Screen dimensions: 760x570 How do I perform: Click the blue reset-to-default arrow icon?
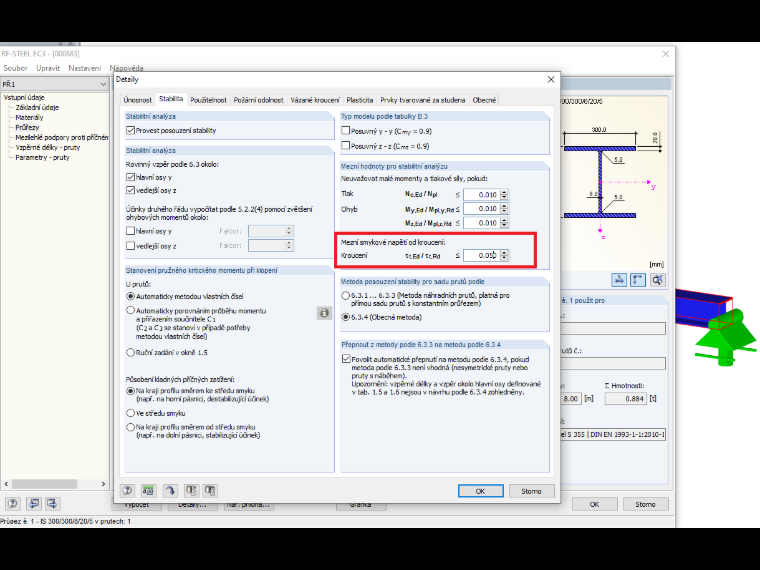(x=170, y=491)
